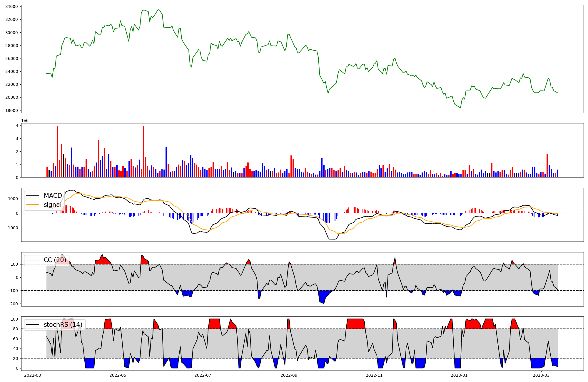Click the MACD legend label

pyautogui.click(x=53, y=196)
